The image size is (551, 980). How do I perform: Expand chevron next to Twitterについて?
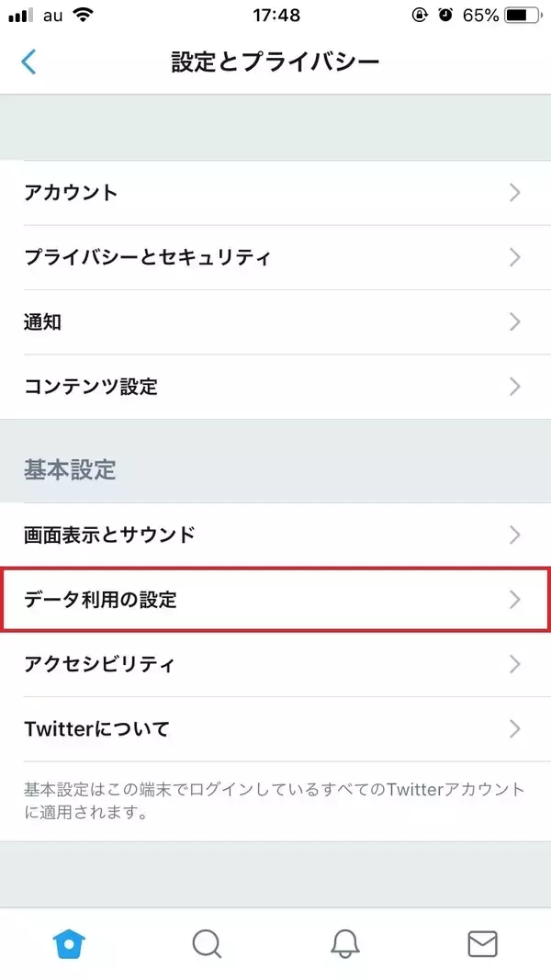pos(514,729)
